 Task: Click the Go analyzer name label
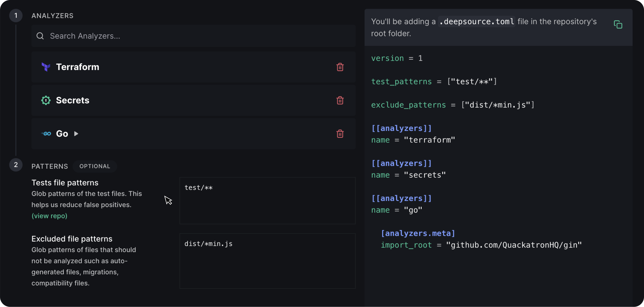tap(62, 134)
